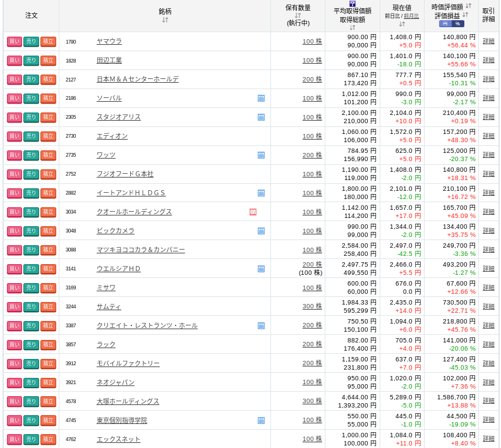The image size is (501, 448).
Task: Set up 積立 for ワッツ
Action: click(48, 155)
